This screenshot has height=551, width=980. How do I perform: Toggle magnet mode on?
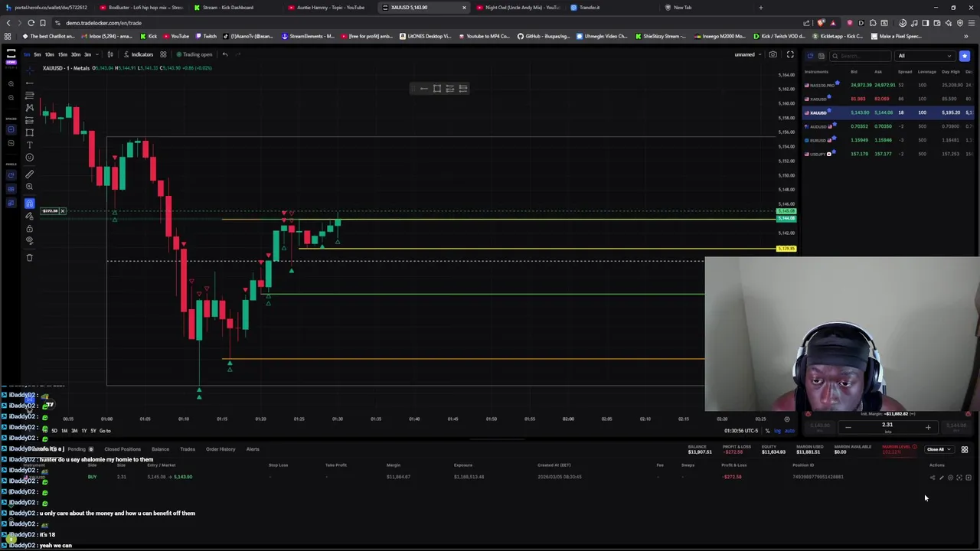[x=29, y=203]
